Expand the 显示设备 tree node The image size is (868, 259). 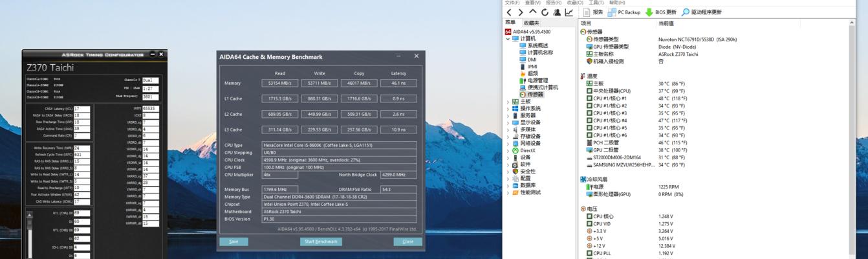(x=508, y=122)
